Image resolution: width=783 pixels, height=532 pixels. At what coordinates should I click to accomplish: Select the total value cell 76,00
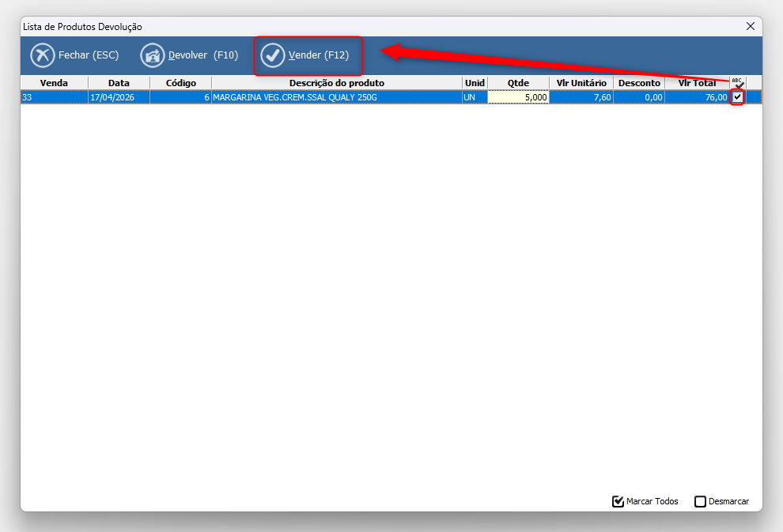pos(697,96)
